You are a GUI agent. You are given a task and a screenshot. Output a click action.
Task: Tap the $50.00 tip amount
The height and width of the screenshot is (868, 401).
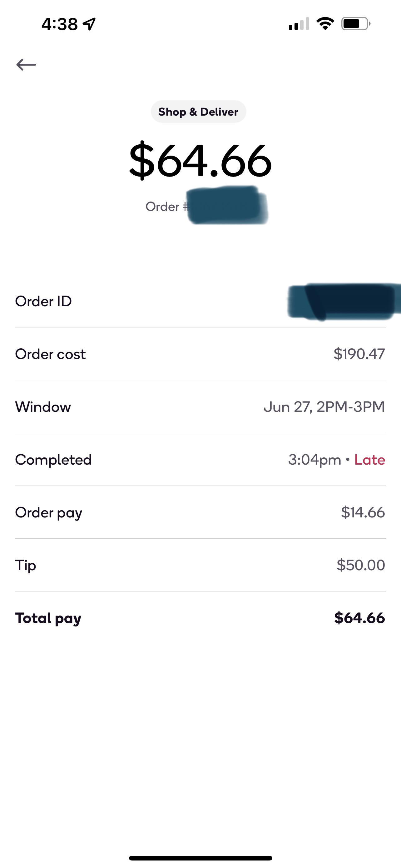click(x=361, y=565)
